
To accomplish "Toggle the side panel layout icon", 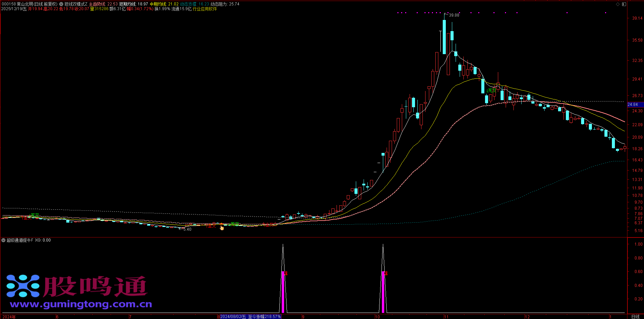I will pyautogui.click(x=624, y=4).
